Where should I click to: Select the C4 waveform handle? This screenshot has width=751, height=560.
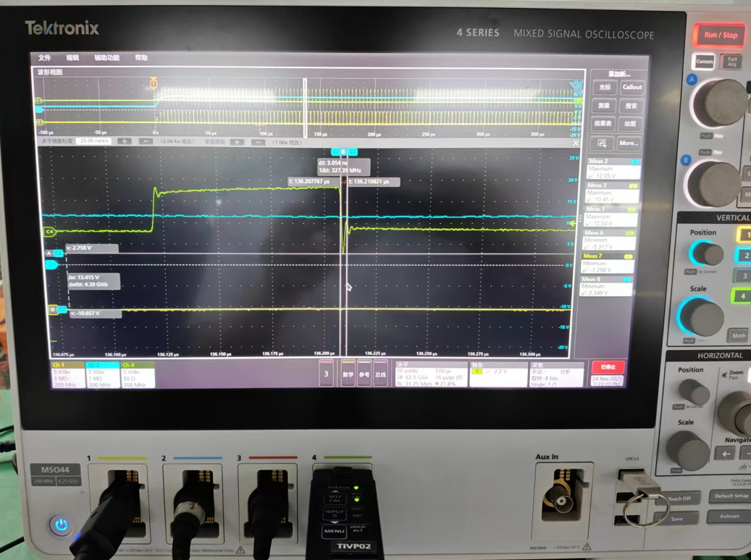click(49, 232)
